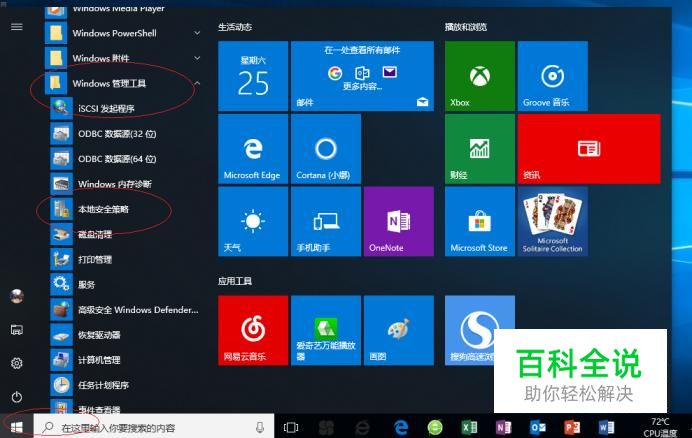Open 手机助手 tile
This screenshot has width=692, height=438.
coord(326,221)
